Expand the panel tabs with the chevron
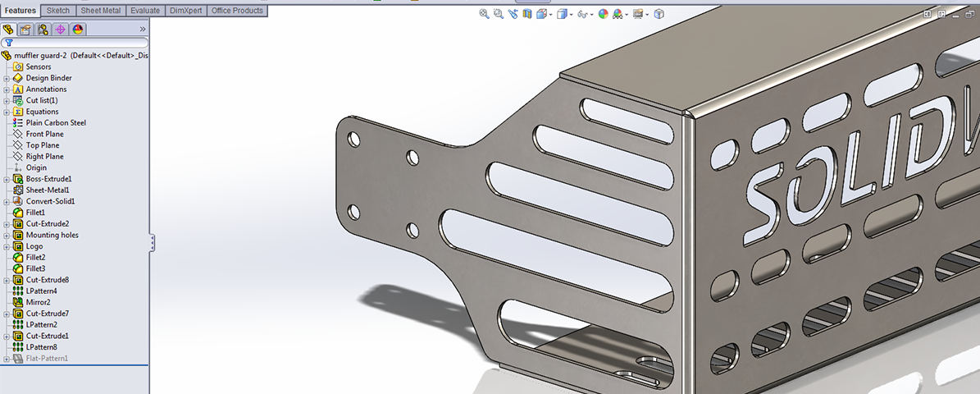The width and height of the screenshot is (980, 394). click(x=143, y=30)
